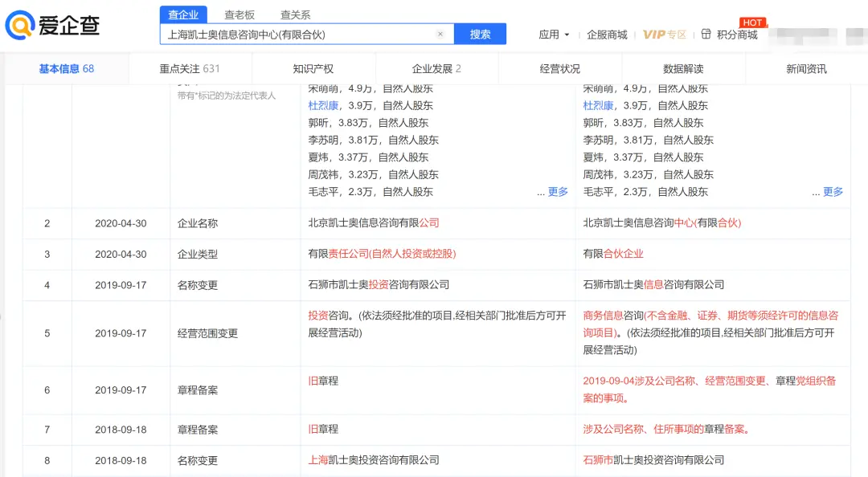This screenshot has height=477, width=868.
Task: Click the new name 北京凯士奥信息咨询中心(有限合伙)
Action: [662, 222]
